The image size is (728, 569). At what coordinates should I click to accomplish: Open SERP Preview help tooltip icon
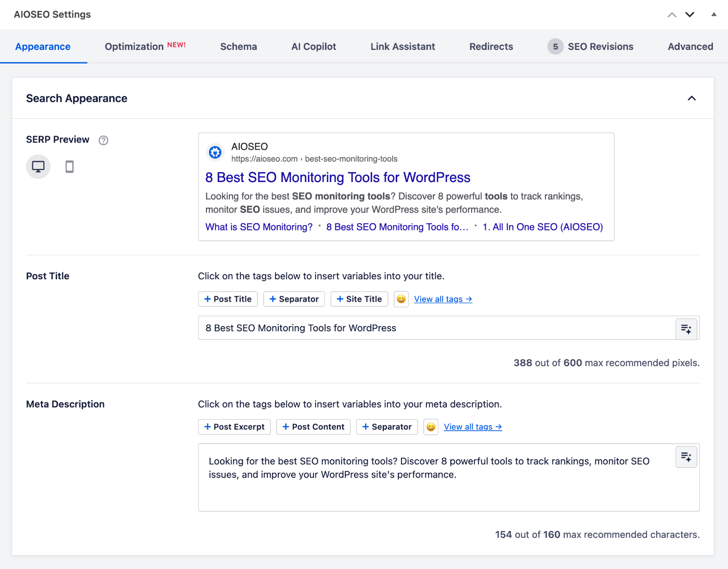pyautogui.click(x=103, y=140)
